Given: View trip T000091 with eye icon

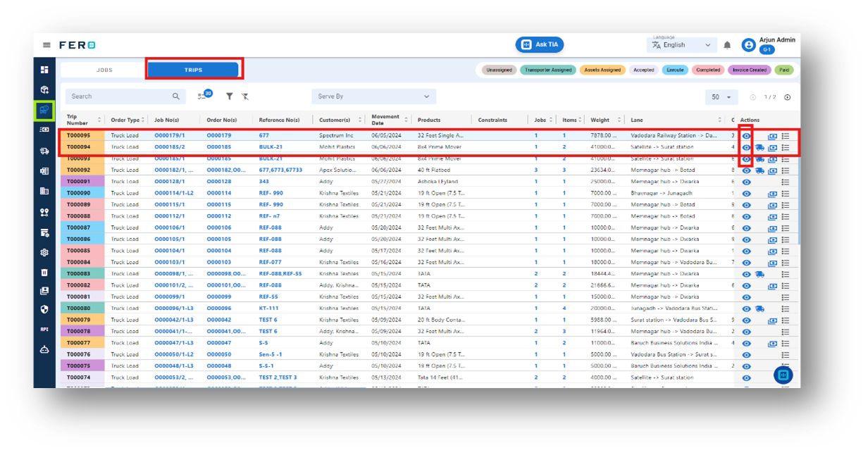Looking at the screenshot, I should coord(747,182).
